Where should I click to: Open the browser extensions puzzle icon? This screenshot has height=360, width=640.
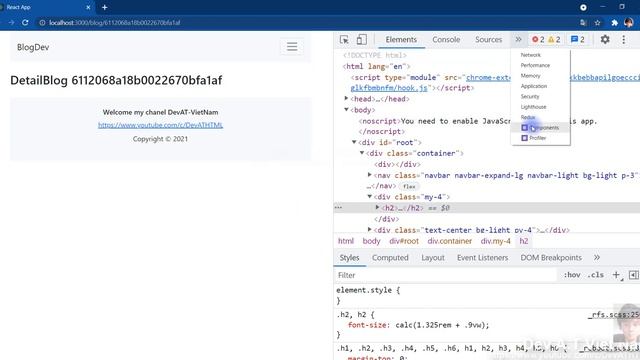(x=614, y=22)
